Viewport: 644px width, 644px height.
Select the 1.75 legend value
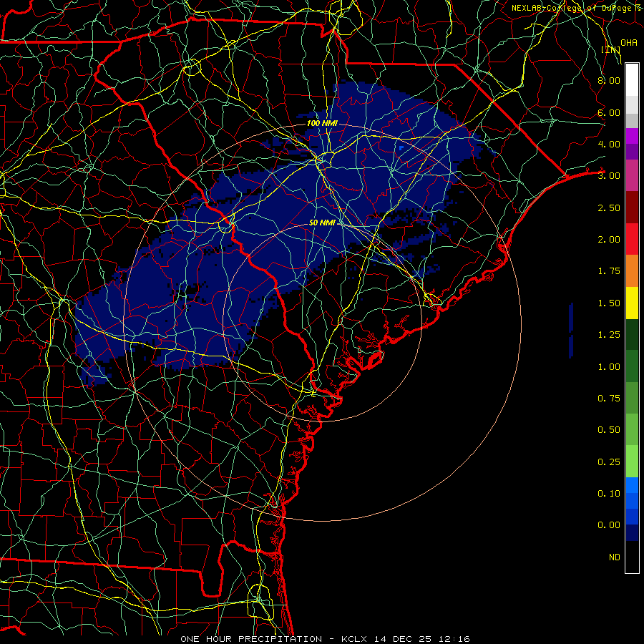point(609,271)
